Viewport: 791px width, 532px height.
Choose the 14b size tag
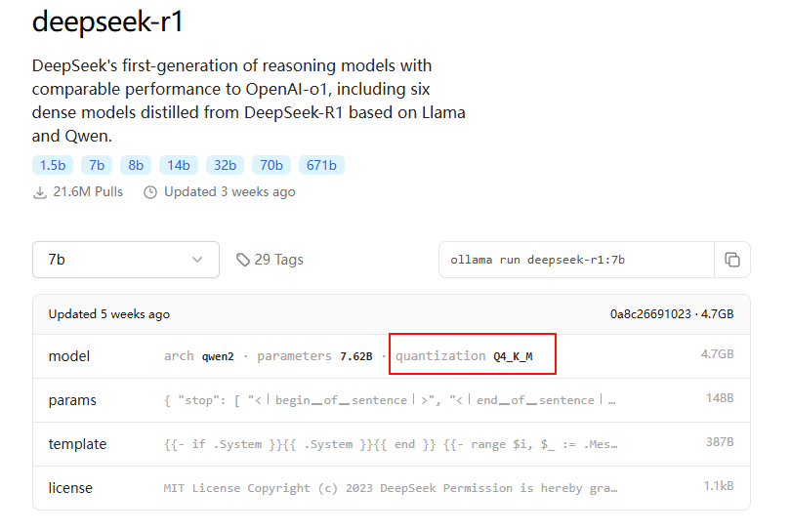[x=178, y=165]
